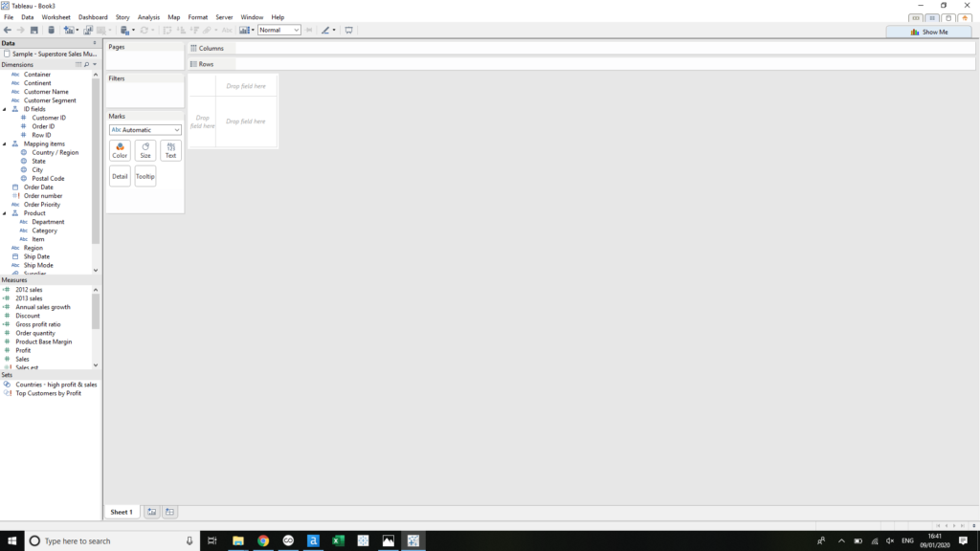Viewport: 980px width, 551px height.
Task: Click the Show mark labels Abc icon
Action: [227, 30]
